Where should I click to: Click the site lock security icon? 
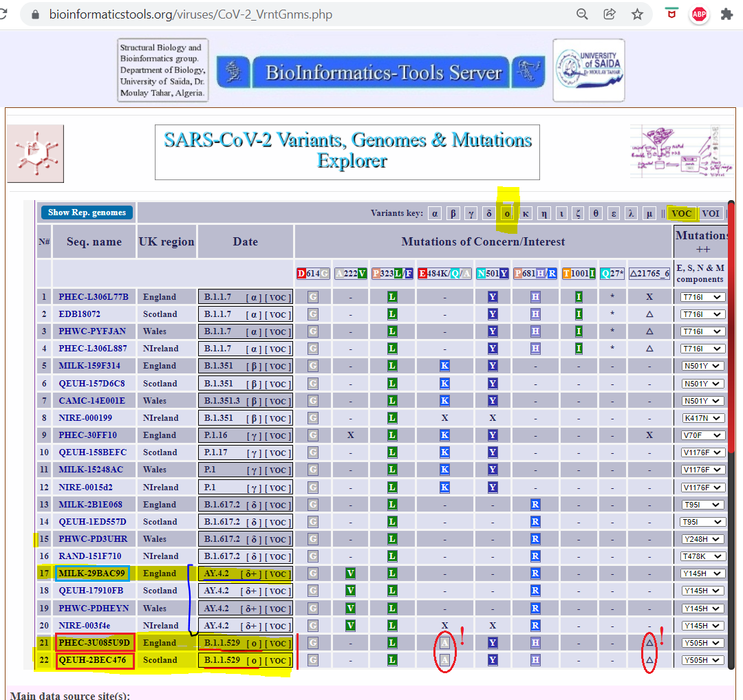(35, 14)
